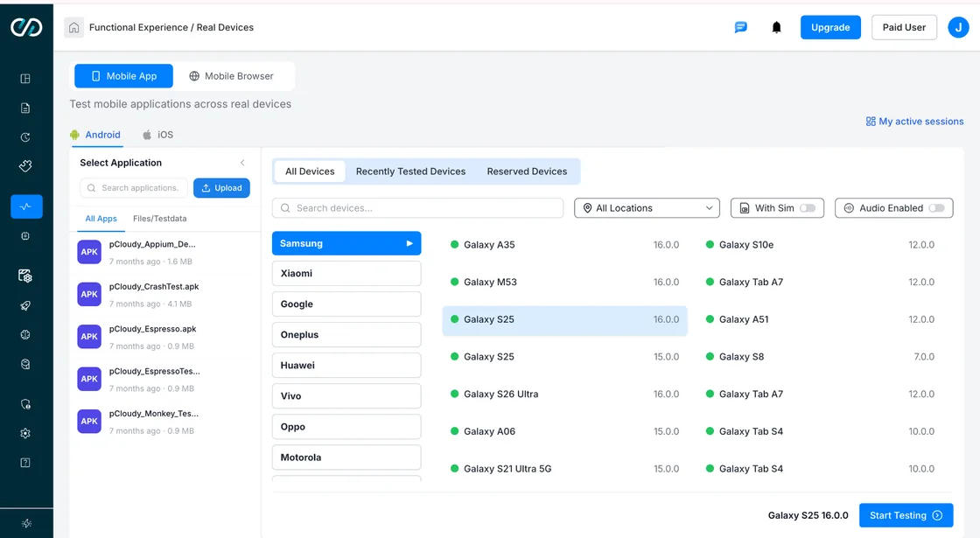The image size is (980, 538).
Task: Open the chip icon in the sidebar
Action: point(25,236)
